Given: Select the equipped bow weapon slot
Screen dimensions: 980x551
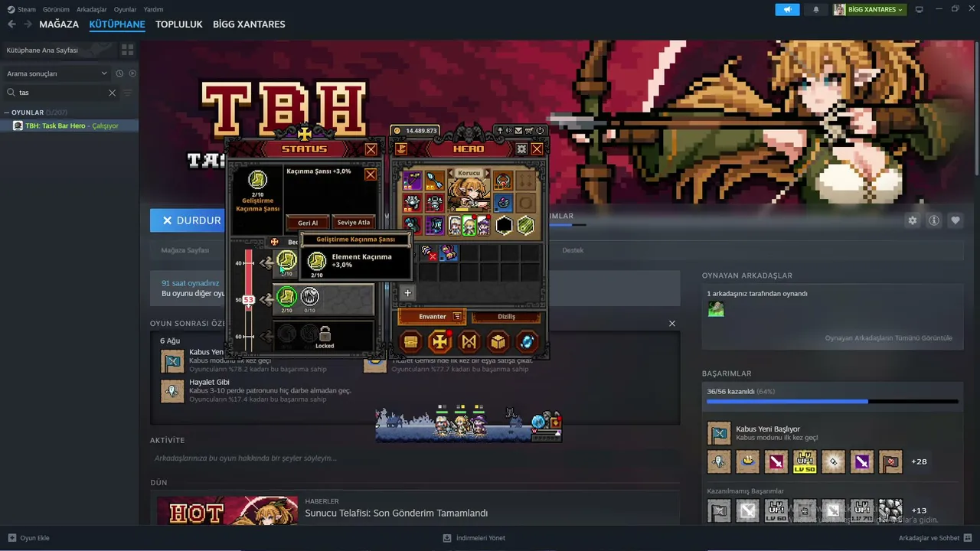Looking at the screenshot, I should click(413, 181).
